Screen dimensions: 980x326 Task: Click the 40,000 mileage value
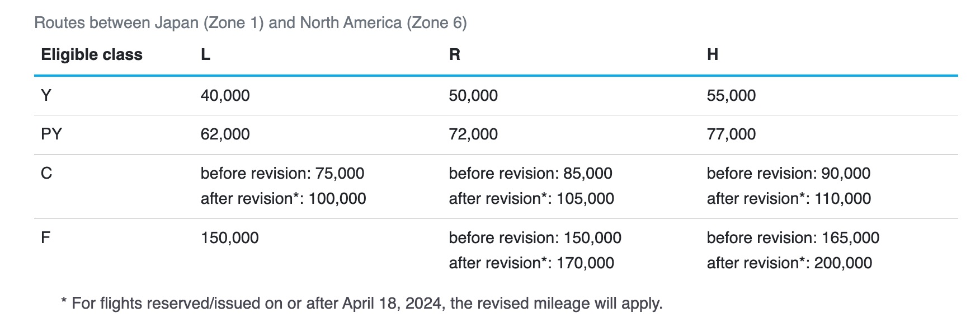pos(225,96)
